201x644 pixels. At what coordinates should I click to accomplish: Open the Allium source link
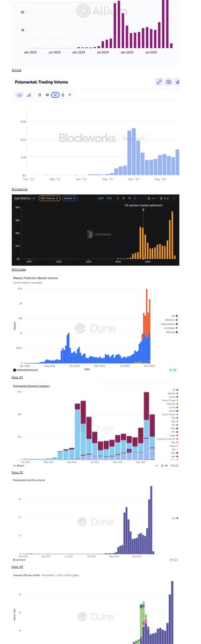click(17, 70)
